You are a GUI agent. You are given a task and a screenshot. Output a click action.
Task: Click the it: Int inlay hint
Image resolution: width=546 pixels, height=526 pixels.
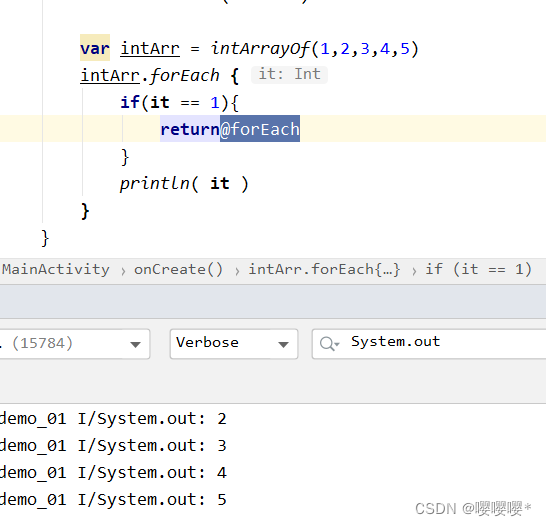tap(289, 74)
